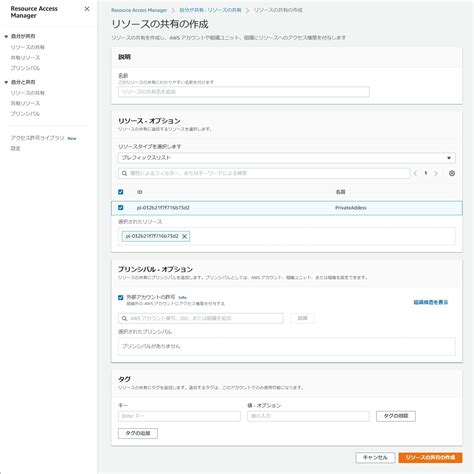
Task: Click the タグの追加 button
Action: (x=138, y=433)
